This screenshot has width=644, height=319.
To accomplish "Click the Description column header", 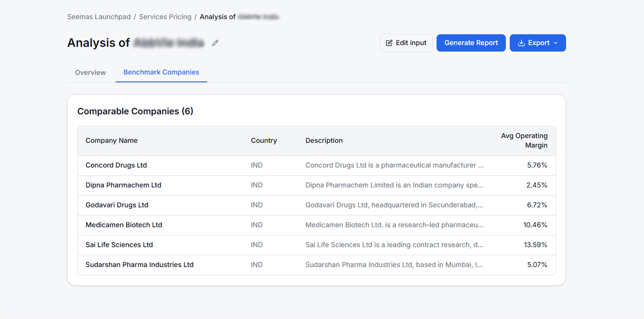I will (x=324, y=140).
